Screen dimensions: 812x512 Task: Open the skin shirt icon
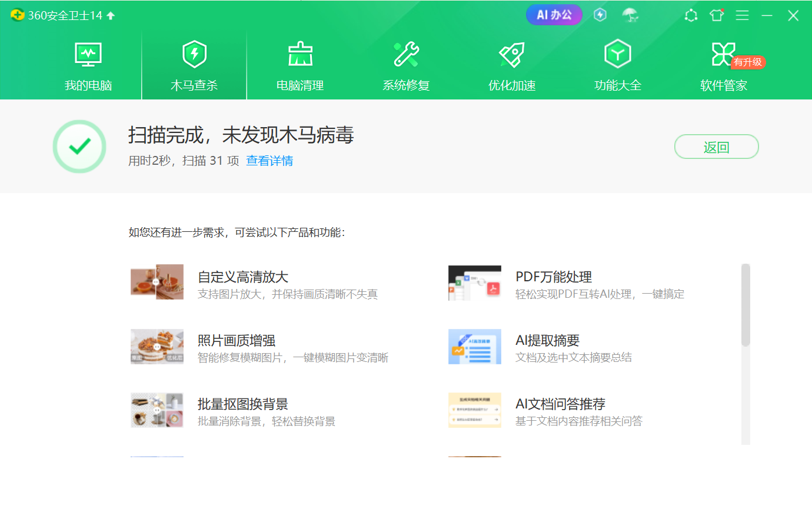point(717,15)
